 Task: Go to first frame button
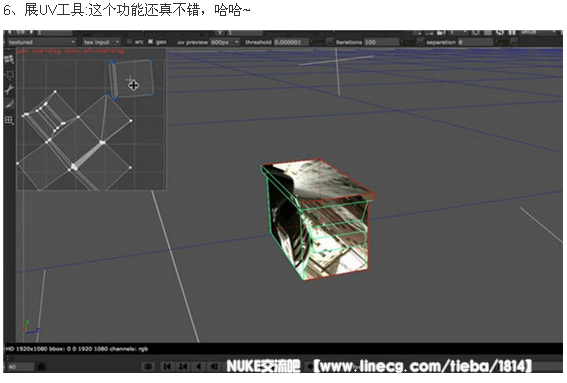(x=167, y=367)
